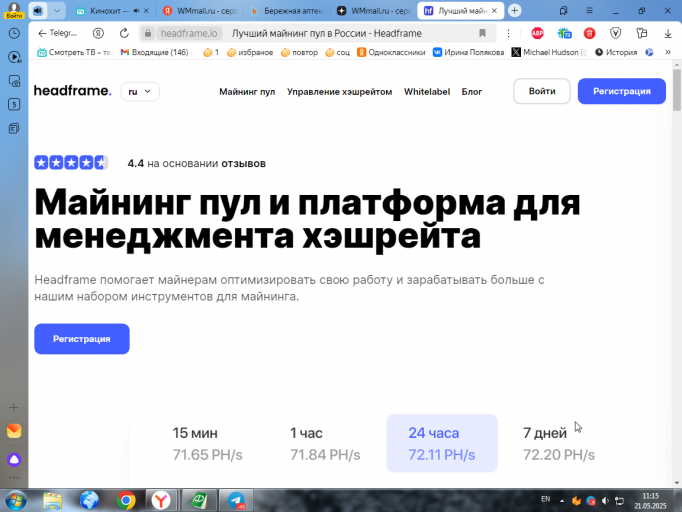Open the downloads arrow icon

point(668,33)
